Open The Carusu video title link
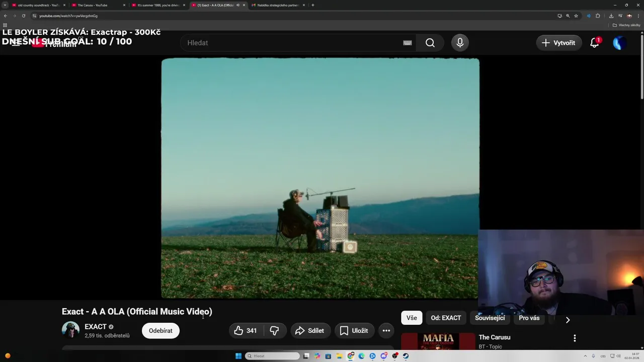 [495, 337]
